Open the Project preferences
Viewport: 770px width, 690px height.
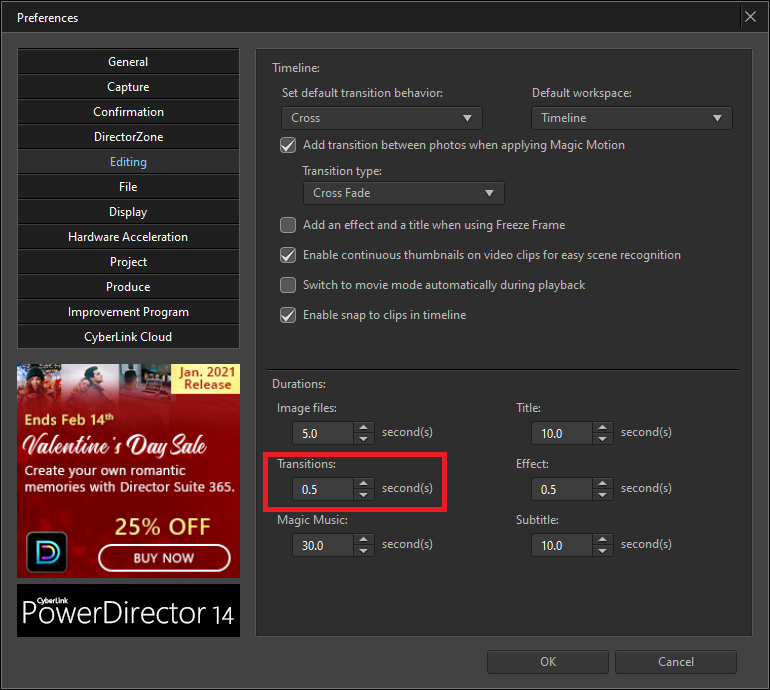point(128,262)
